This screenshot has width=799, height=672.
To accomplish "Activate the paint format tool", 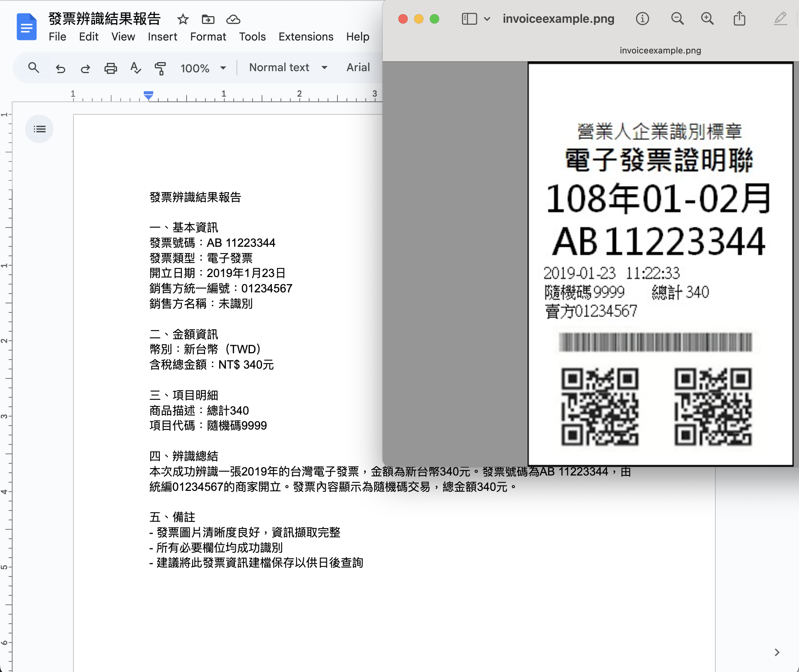I will 160,68.
